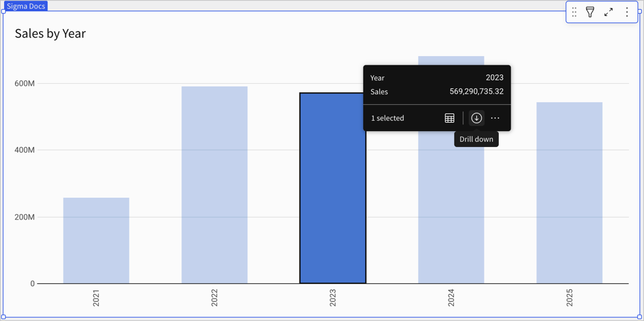This screenshot has height=321, width=644.
Task: Click the drag handle grip icon
Action: [x=574, y=12]
